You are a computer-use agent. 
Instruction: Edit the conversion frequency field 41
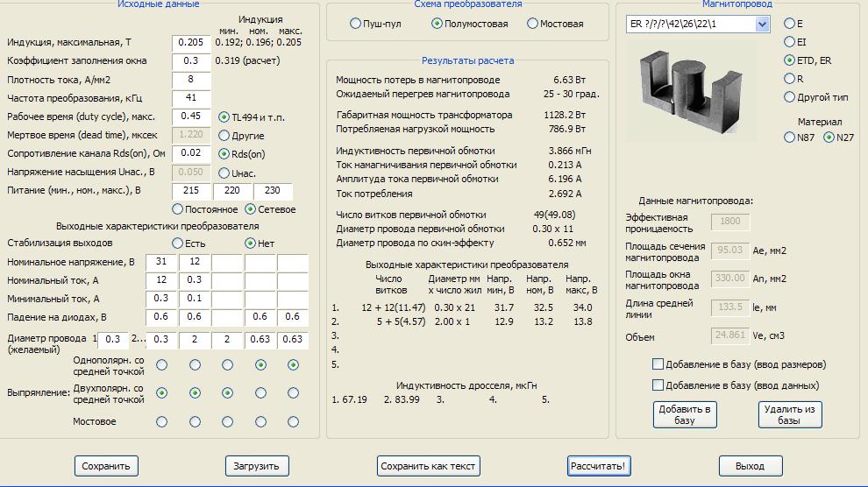coord(191,98)
